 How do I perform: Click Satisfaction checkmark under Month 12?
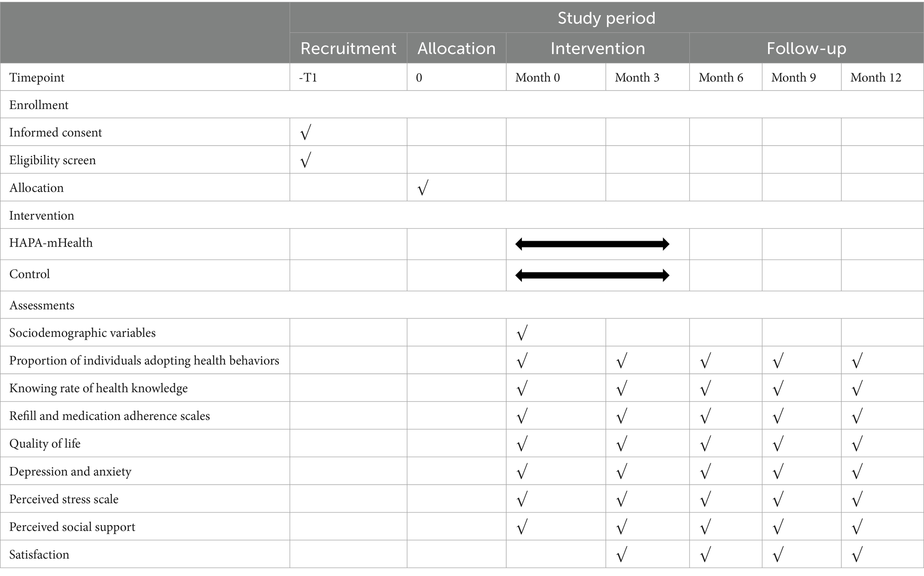click(x=857, y=555)
